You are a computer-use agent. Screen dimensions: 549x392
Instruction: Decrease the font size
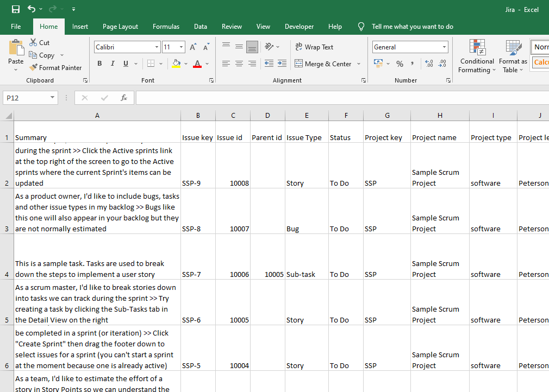click(x=206, y=47)
